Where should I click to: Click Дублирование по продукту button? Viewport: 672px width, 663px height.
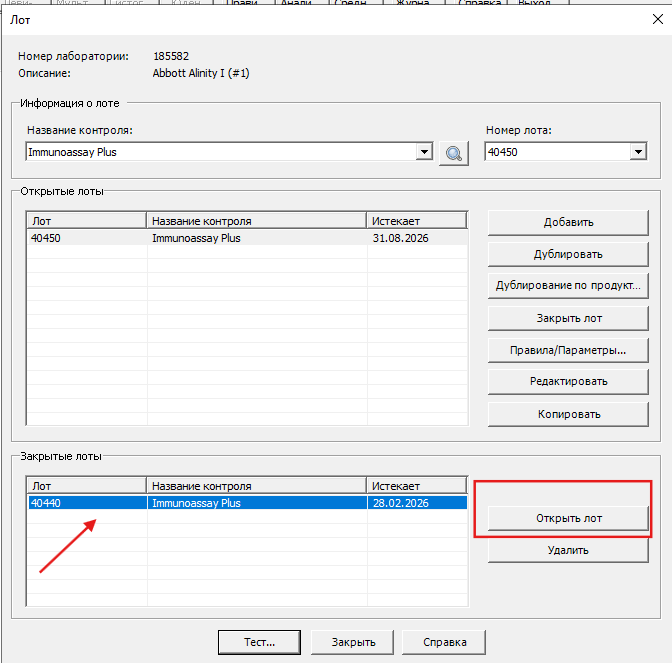pos(568,286)
